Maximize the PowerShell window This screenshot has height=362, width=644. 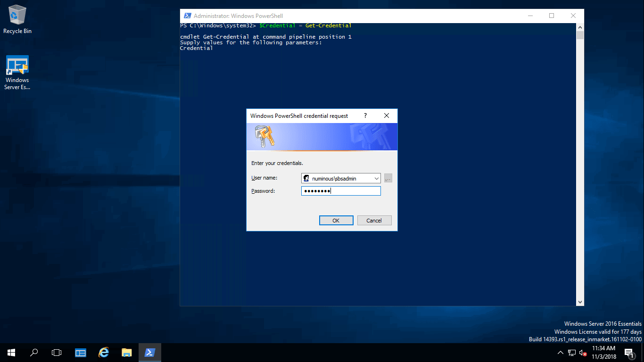[x=552, y=16]
